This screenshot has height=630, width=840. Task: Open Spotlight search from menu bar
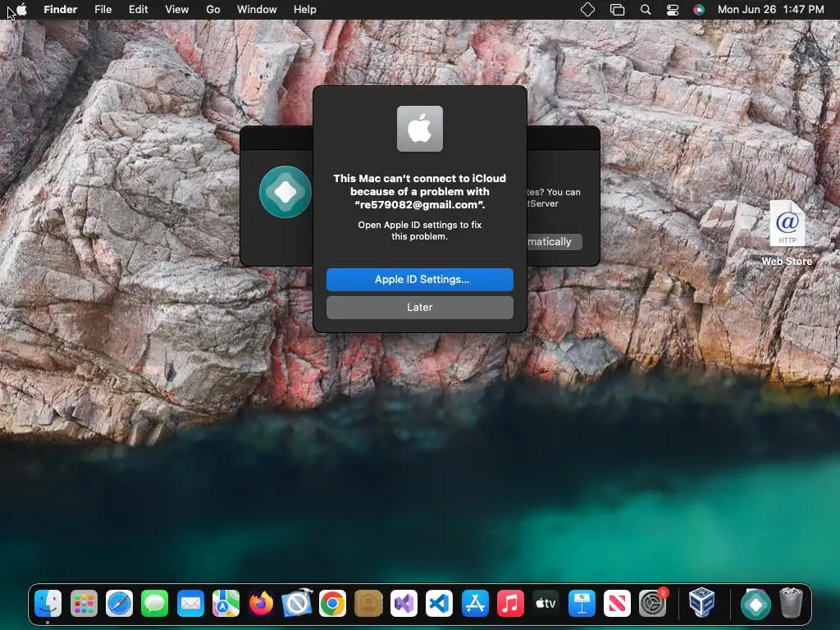pos(646,10)
